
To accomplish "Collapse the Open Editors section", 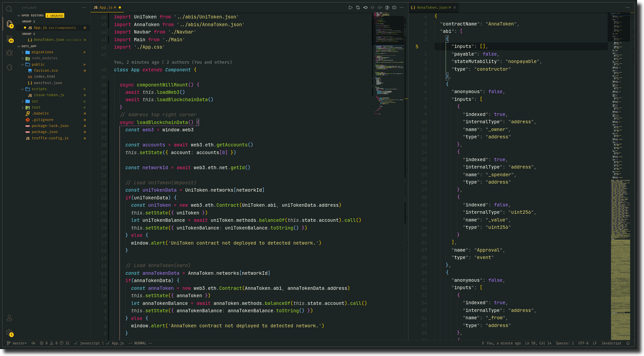I will tap(19, 15).
